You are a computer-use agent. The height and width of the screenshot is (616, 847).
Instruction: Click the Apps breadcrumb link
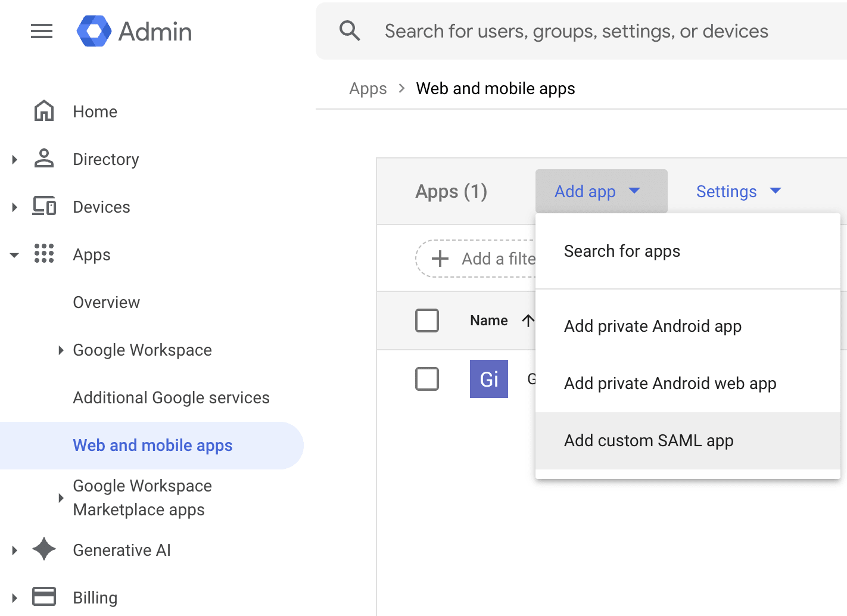(368, 88)
